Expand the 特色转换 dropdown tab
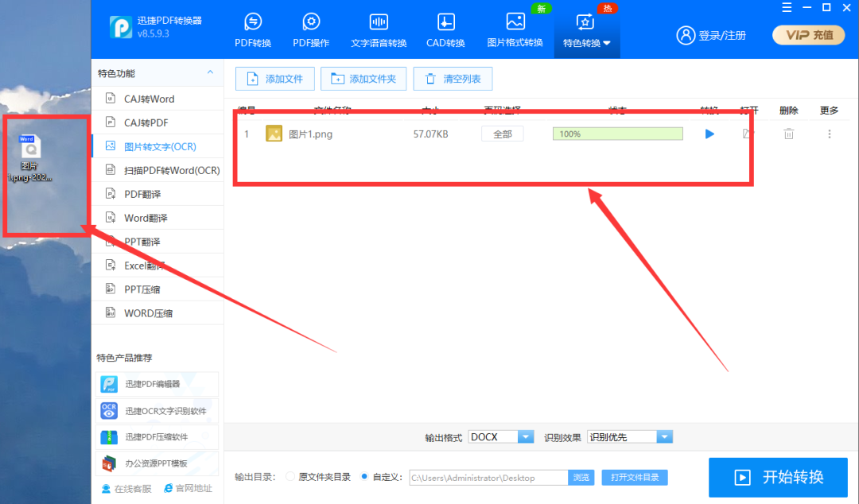The width and height of the screenshot is (859, 504). (587, 30)
